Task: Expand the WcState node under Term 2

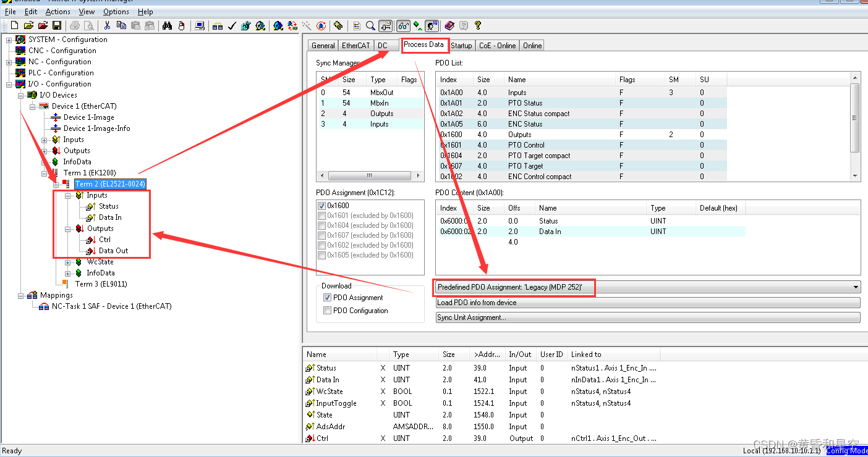Action: pos(68,262)
